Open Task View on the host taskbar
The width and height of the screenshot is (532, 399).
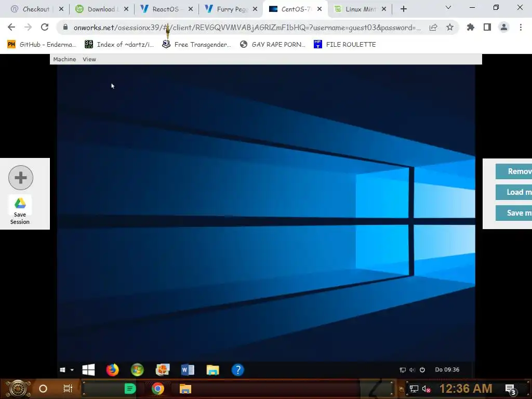(68, 389)
